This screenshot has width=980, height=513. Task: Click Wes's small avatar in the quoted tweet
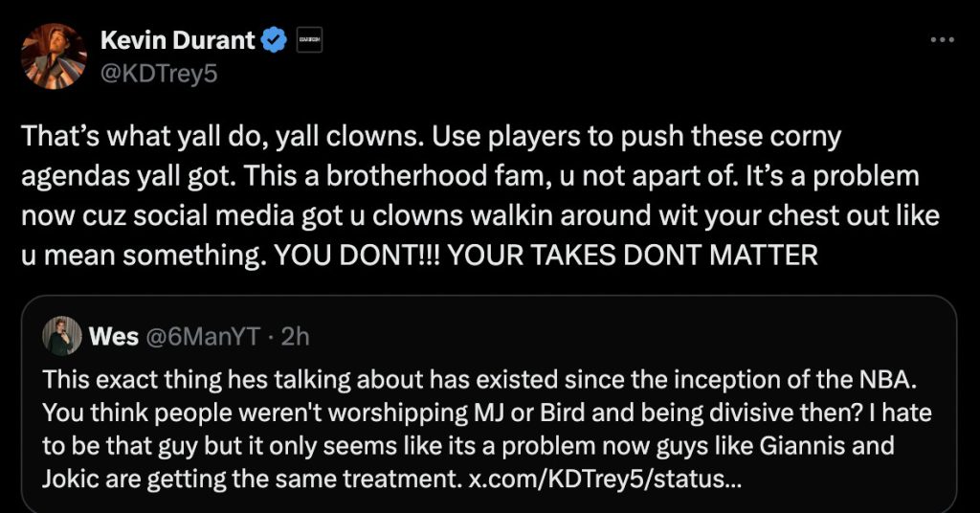[x=61, y=336]
